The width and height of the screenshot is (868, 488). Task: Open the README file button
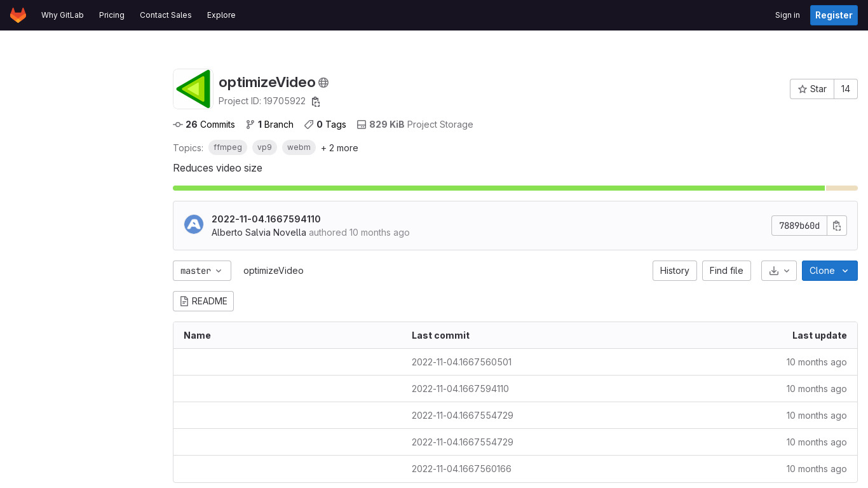point(203,301)
